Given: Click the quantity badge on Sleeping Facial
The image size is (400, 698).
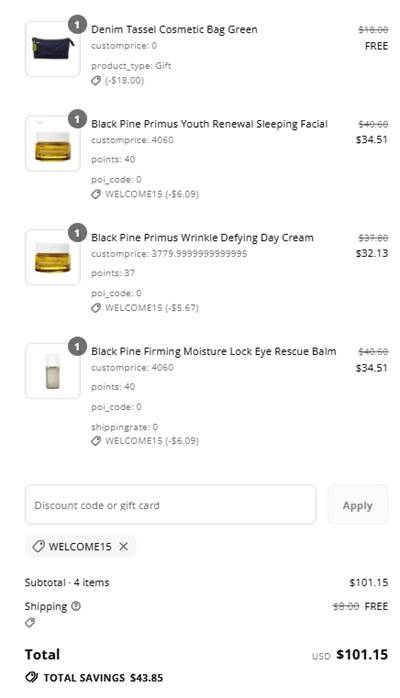Looking at the screenshot, I should pyautogui.click(x=77, y=119).
